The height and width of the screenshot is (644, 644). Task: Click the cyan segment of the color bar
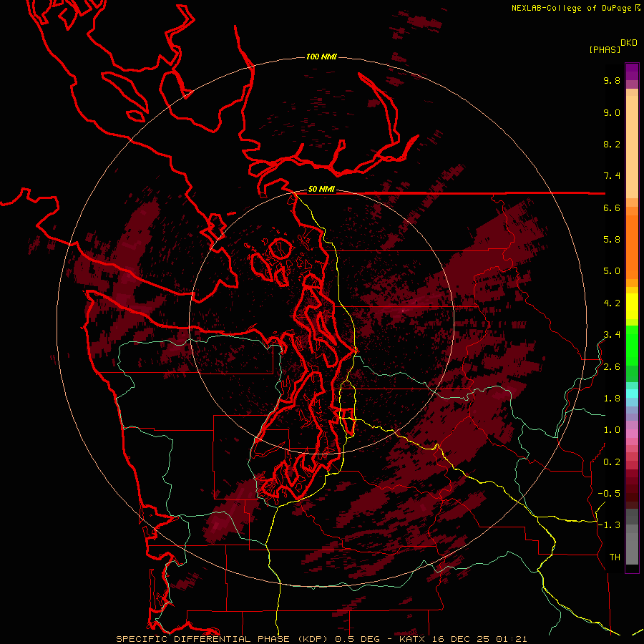click(632, 394)
